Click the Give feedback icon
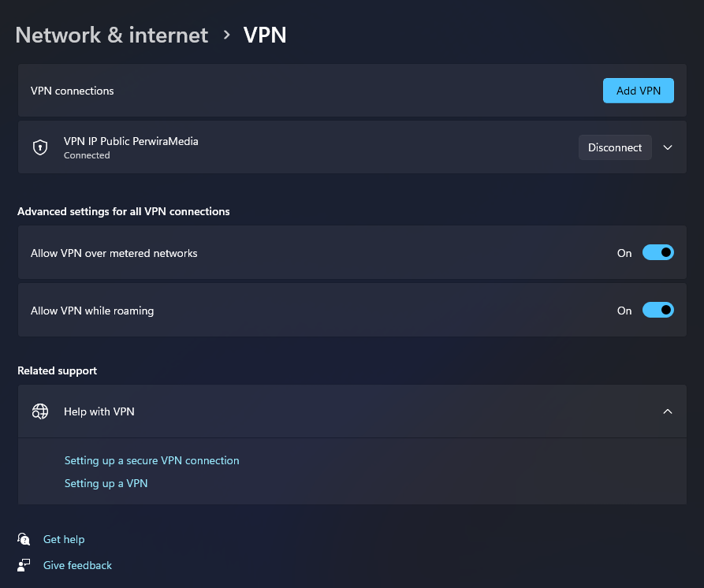Viewport: 704px width, 588px height. (x=24, y=565)
